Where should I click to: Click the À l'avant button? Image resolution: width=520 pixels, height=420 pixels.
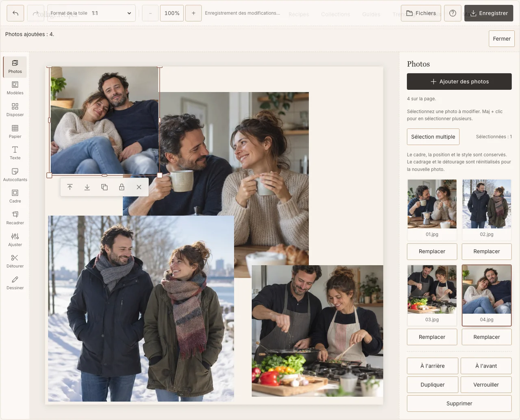[x=486, y=366]
